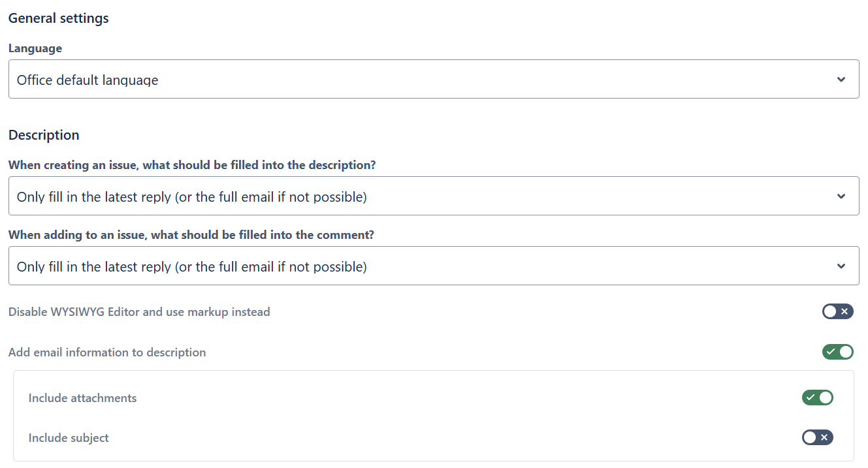The height and width of the screenshot is (468, 868).
Task: Click the General settings heading
Action: click(59, 18)
